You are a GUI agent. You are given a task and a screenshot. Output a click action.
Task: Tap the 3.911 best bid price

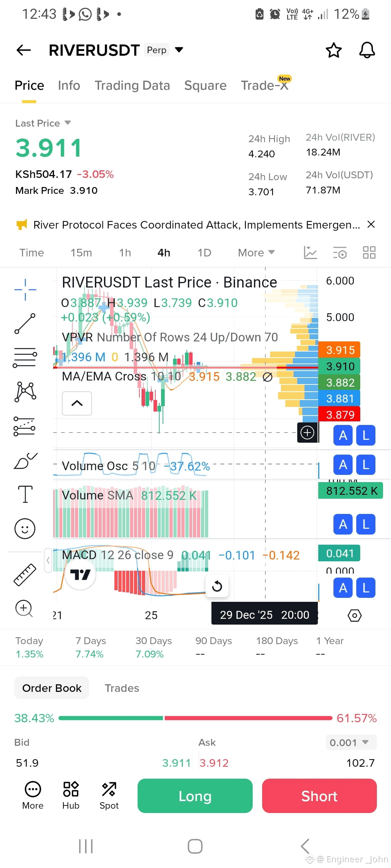(x=176, y=763)
